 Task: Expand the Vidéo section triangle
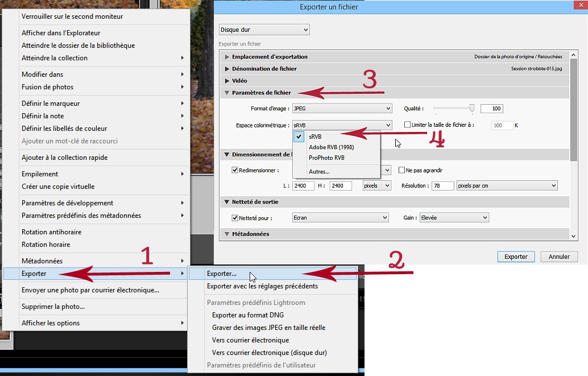pyautogui.click(x=227, y=81)
